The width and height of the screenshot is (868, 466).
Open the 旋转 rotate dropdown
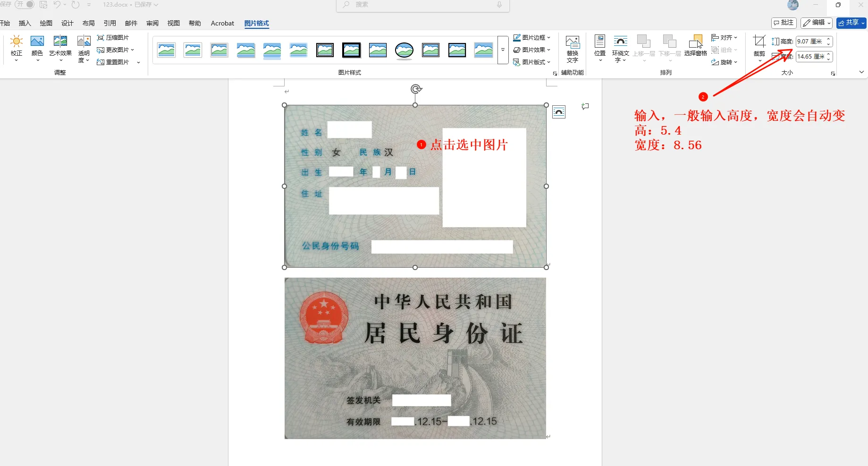(x=725, y=62)
